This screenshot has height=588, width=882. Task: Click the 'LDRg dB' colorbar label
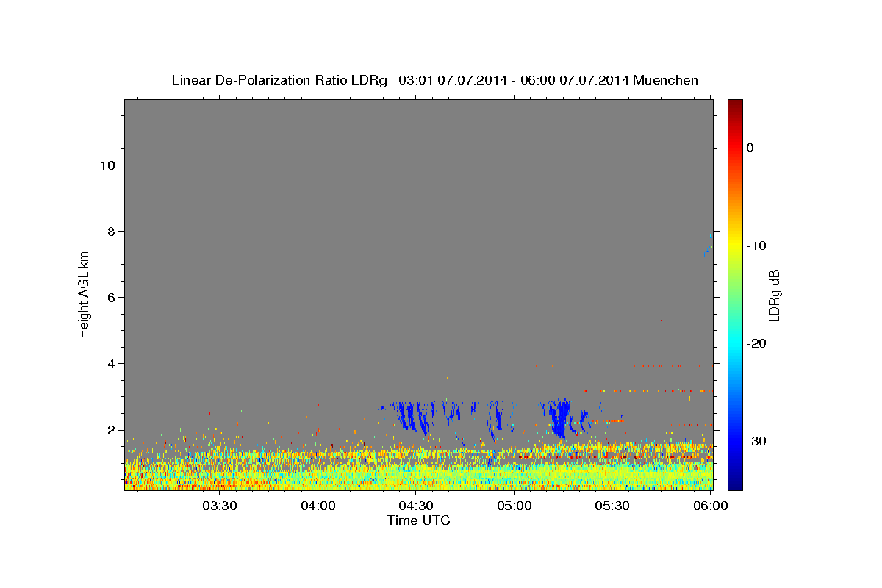(774, 295)
